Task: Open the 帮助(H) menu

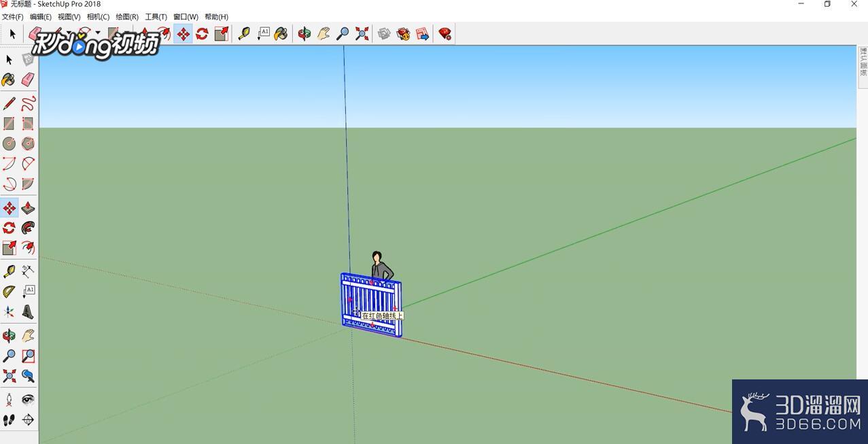Action: [216, 16]
